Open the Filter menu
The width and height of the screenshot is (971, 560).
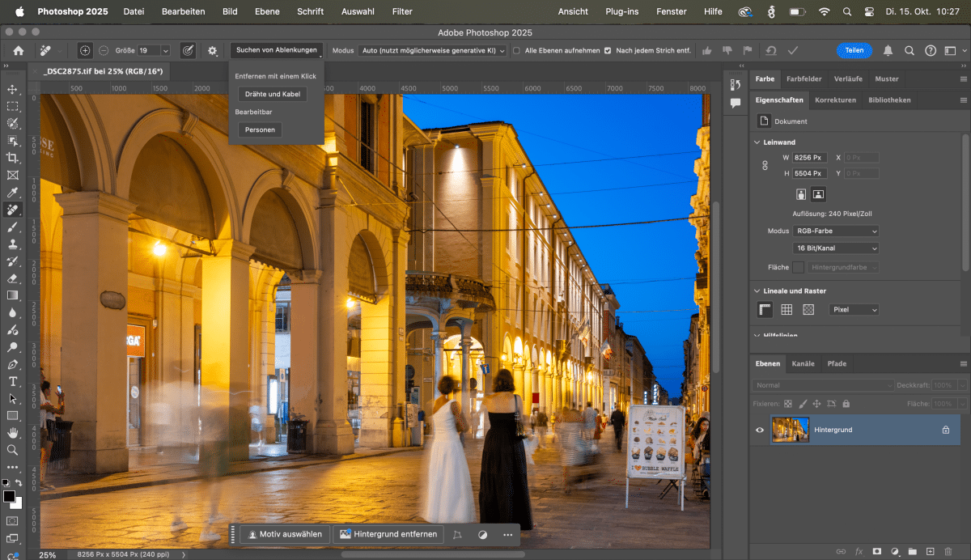coord(402,11)
